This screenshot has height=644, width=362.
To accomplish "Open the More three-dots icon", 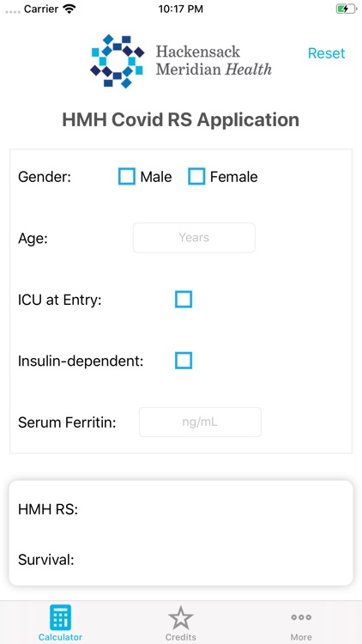I will [x=301, y=617].
